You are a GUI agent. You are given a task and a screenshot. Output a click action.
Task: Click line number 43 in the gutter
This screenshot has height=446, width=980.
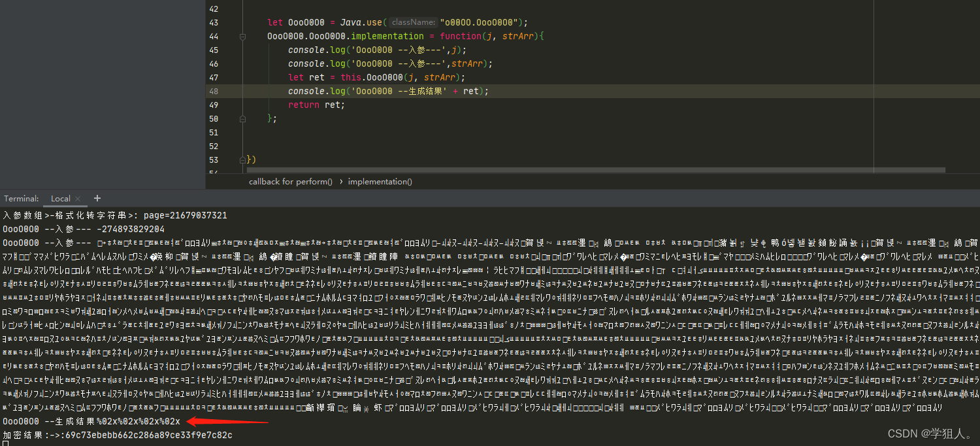coord(214,22)
